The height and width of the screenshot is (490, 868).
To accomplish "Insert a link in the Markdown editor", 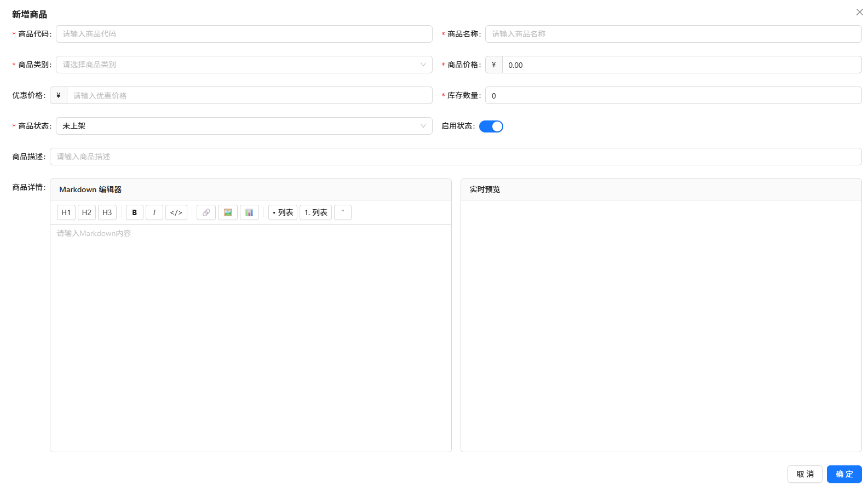I will tap(206, 212).
